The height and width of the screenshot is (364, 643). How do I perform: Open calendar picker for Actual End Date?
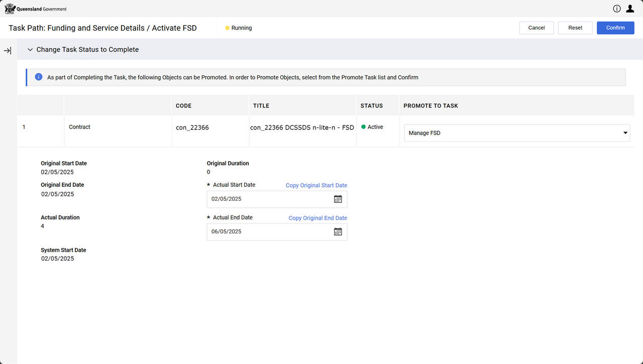(338, 232)
